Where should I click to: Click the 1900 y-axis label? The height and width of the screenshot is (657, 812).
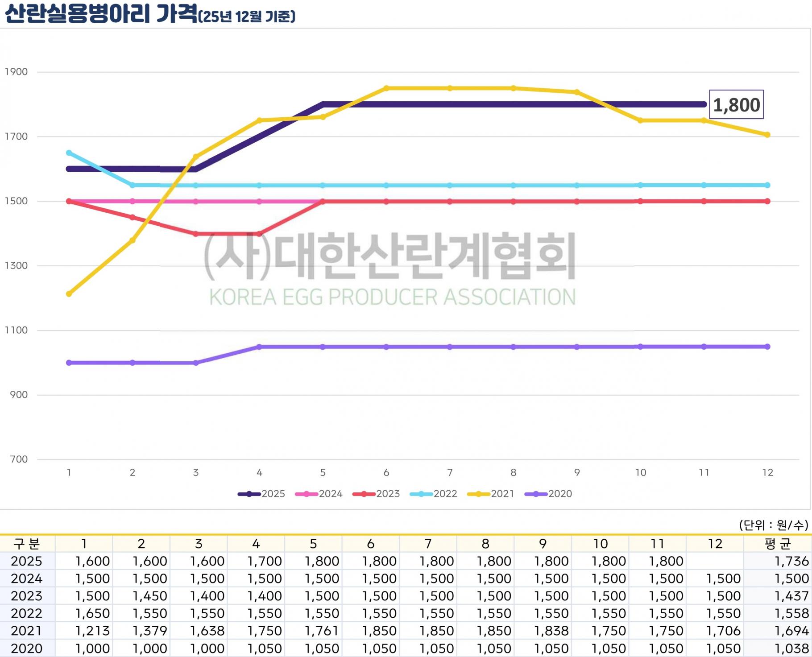click(17, 72)
